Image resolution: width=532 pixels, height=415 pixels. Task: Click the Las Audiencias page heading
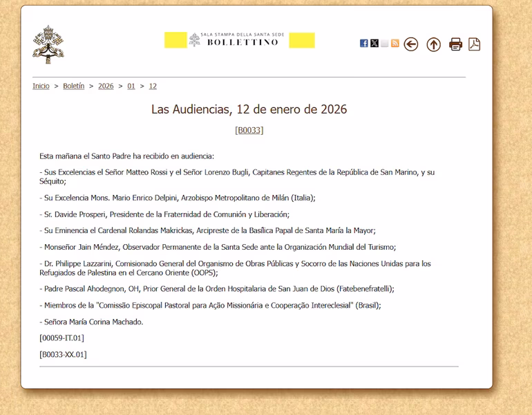[249, 109]
